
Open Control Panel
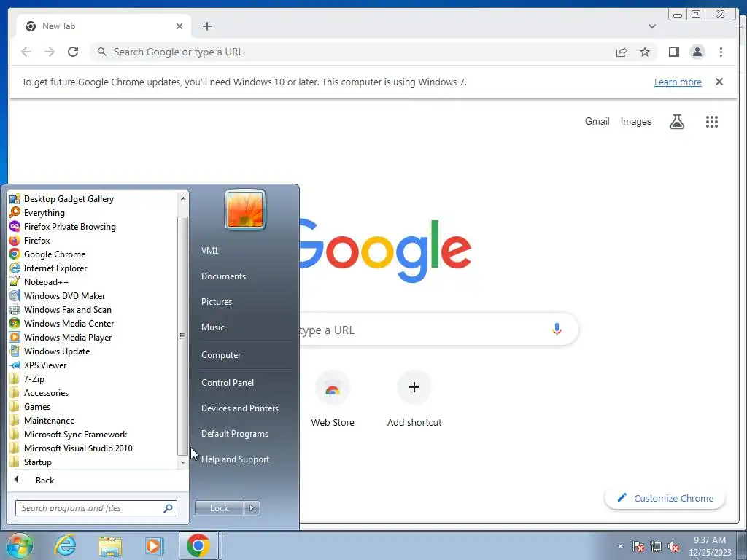tap(228, 382)
